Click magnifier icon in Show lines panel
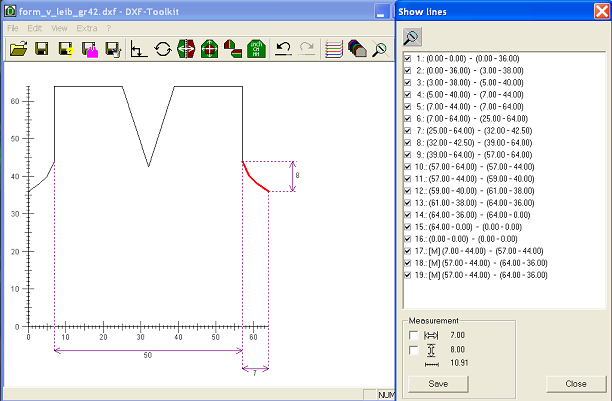The image size is (612, 401). pos(411,36)
